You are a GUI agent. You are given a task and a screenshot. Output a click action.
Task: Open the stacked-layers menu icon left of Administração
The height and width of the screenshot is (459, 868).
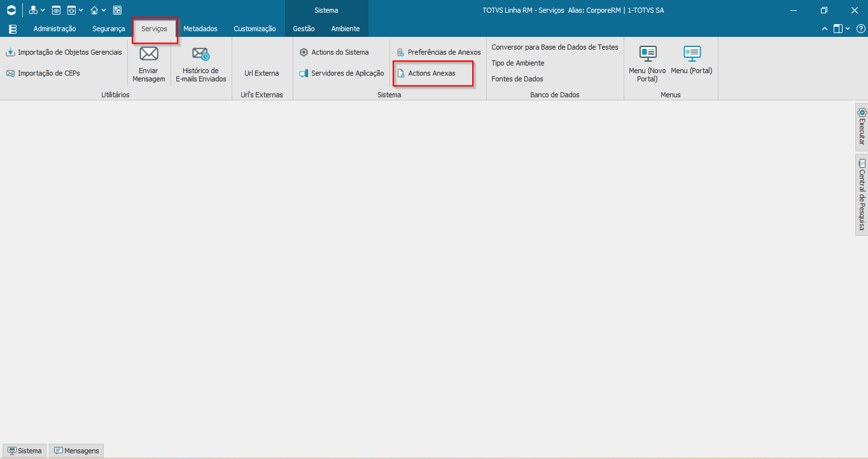[x=13, y=29]
